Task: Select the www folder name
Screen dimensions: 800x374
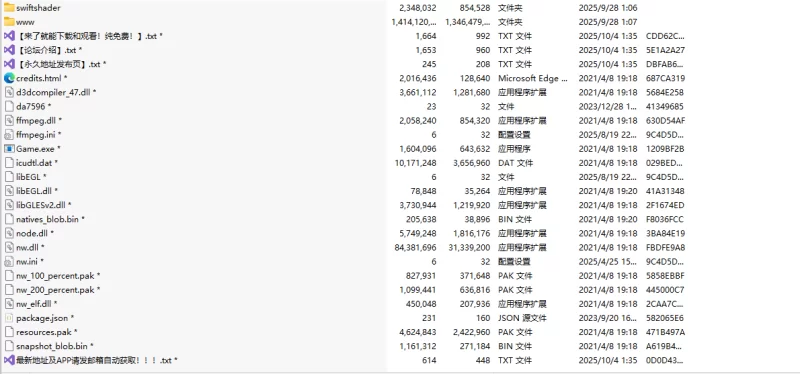Action: tap(26, 22)
